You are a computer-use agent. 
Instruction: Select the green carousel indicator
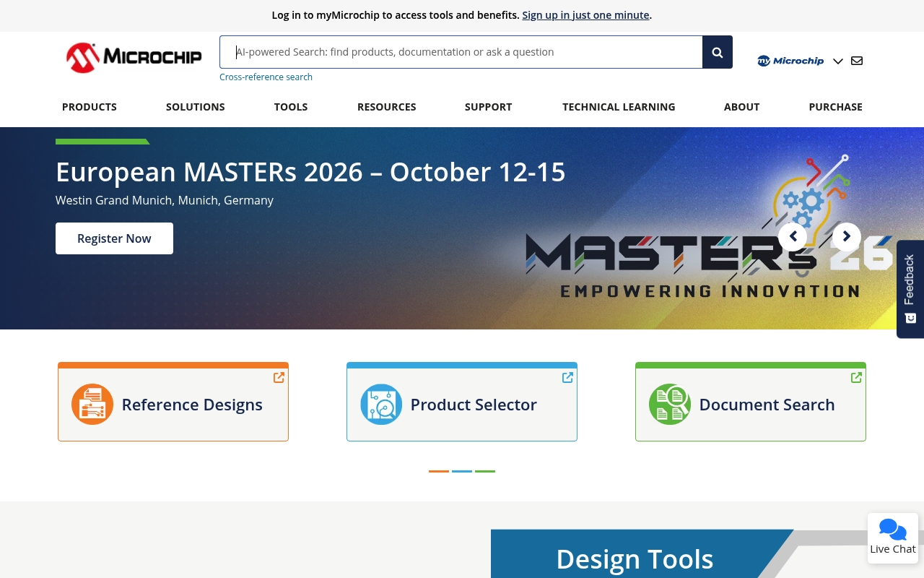tap(485, 471)
